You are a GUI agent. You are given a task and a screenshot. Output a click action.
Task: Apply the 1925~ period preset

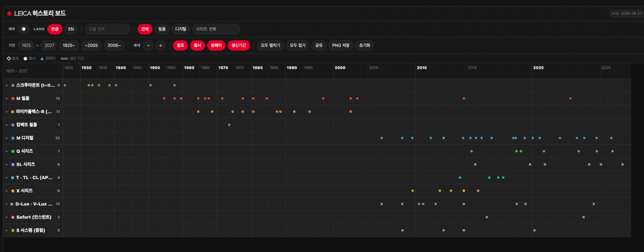[69, 46]
